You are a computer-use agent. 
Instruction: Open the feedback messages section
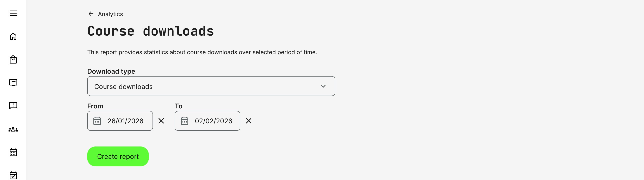point(13,105)
